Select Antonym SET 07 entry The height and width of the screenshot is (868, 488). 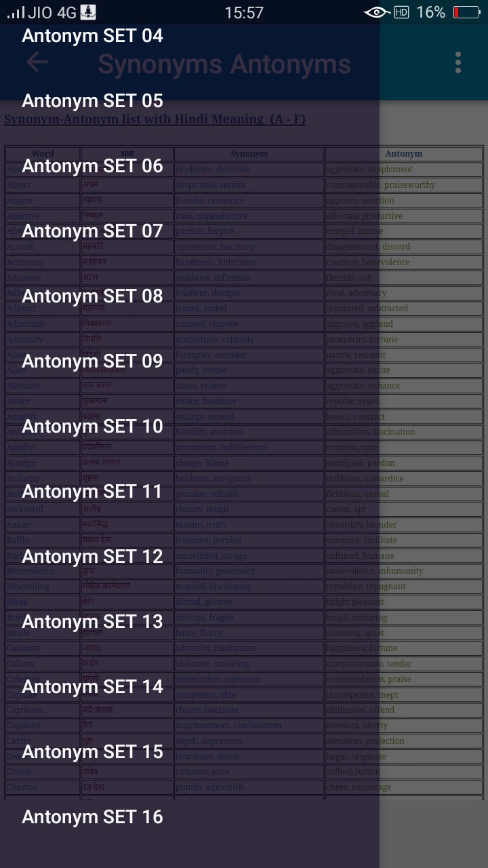click(93, 231)
